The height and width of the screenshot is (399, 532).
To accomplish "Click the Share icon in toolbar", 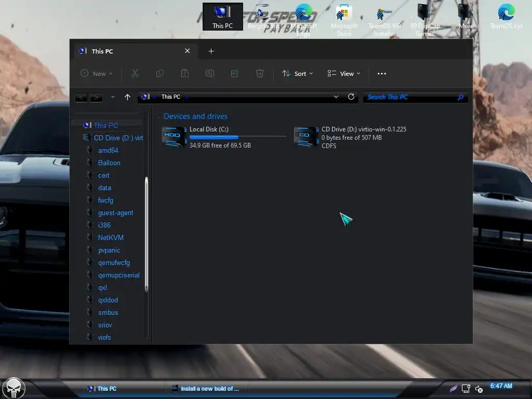I will [235, 73].
